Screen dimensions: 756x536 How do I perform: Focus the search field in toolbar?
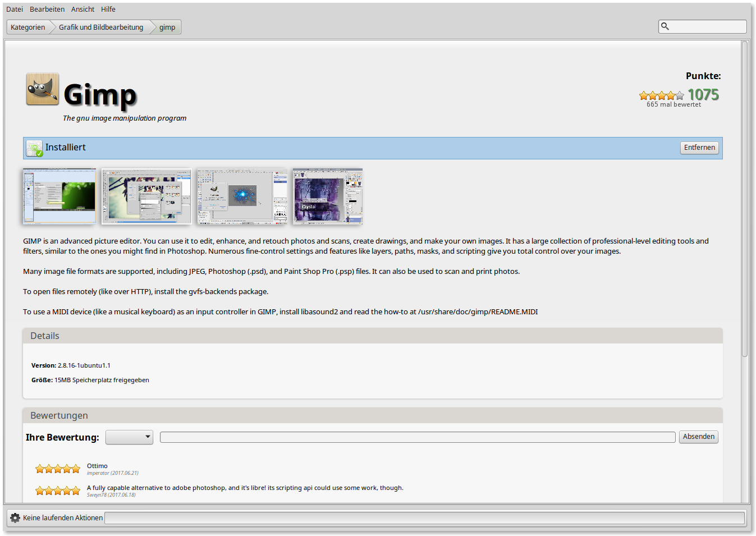tap(702, 26)
